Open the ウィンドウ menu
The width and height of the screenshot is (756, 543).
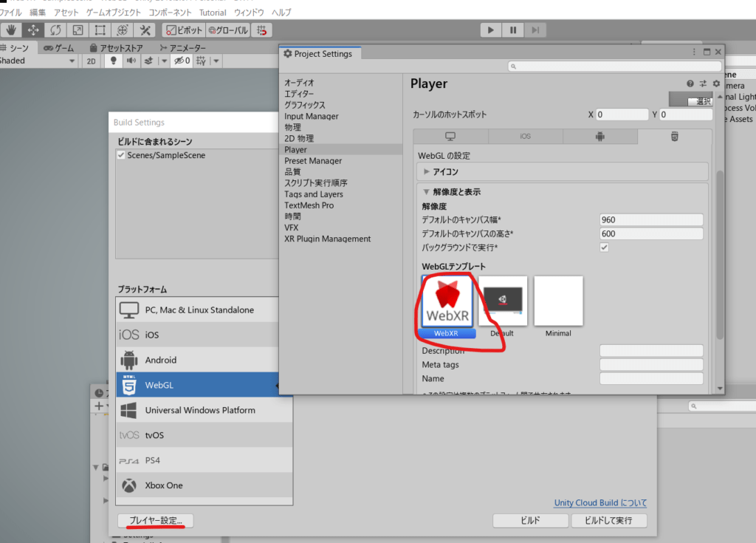249,13
